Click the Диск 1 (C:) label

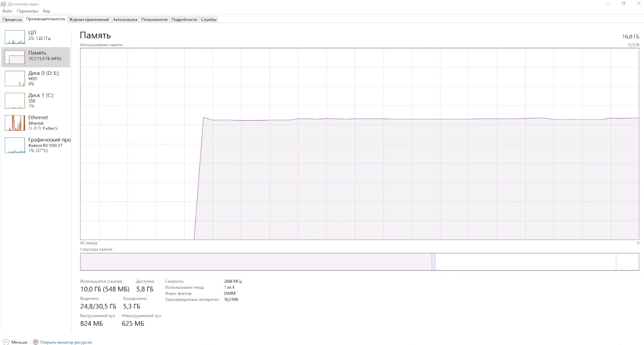tap(41, 95)
